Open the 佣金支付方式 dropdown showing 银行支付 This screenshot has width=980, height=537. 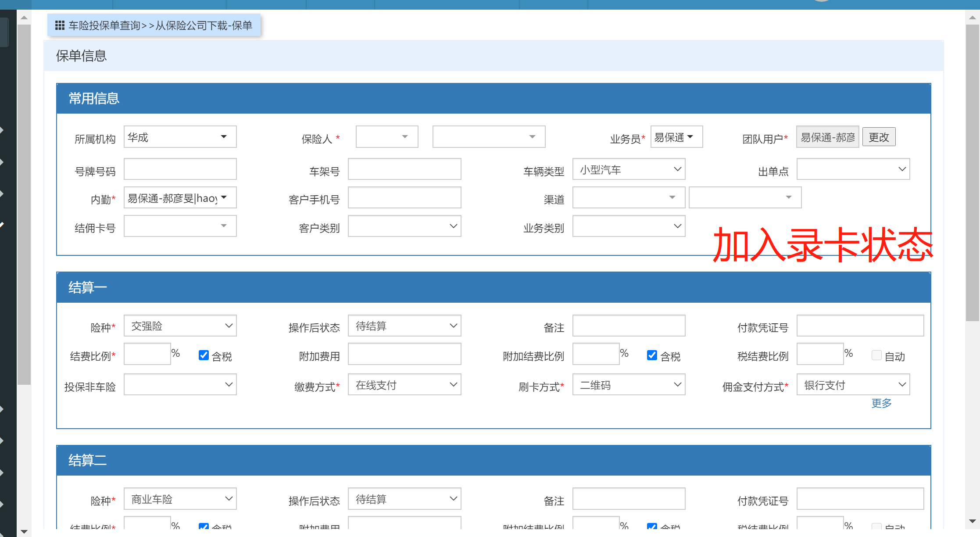[x=853, y=385]
